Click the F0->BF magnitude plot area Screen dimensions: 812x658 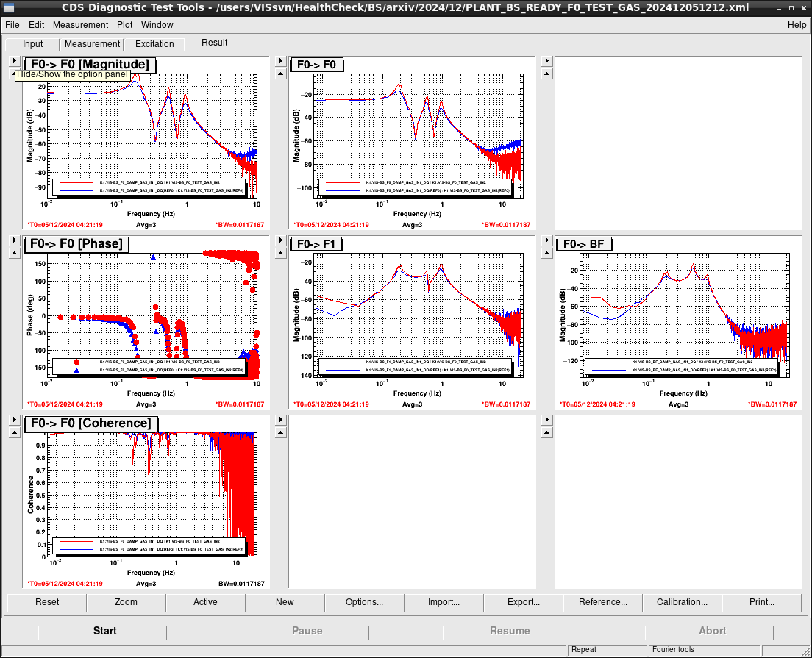(685, 315)
